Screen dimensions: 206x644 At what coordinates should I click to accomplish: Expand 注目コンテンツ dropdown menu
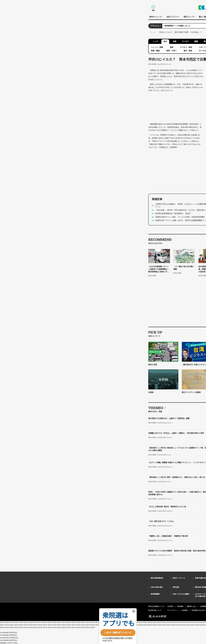pyautogui.click(x=173, y=17)
